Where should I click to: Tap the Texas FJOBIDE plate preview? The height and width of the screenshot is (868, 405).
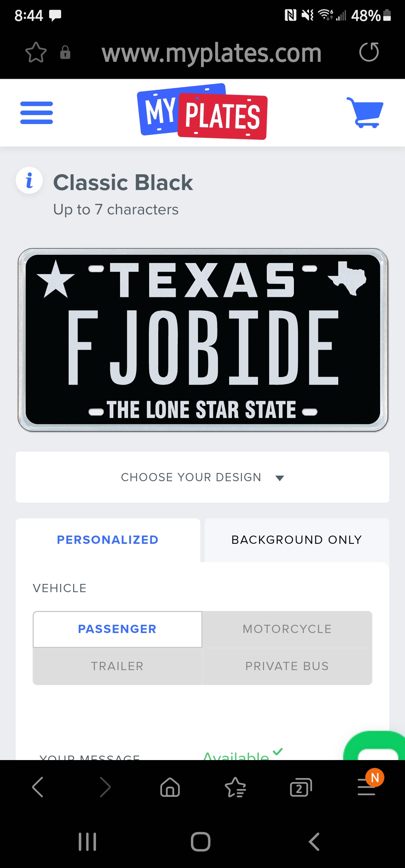tap(202, 340)
